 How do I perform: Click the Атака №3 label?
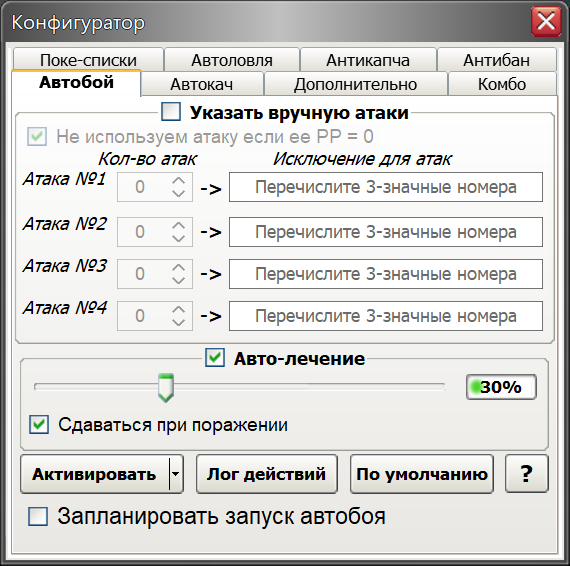(x=65, y=266)
